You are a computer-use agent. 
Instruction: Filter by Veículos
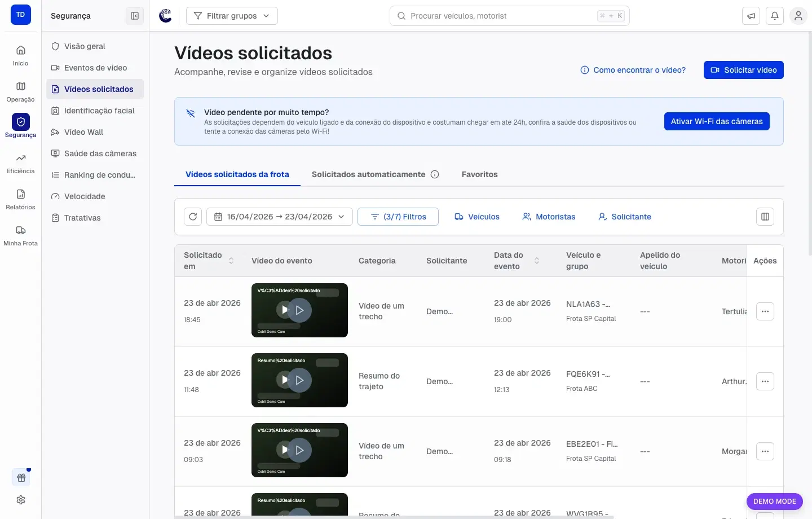477,217
